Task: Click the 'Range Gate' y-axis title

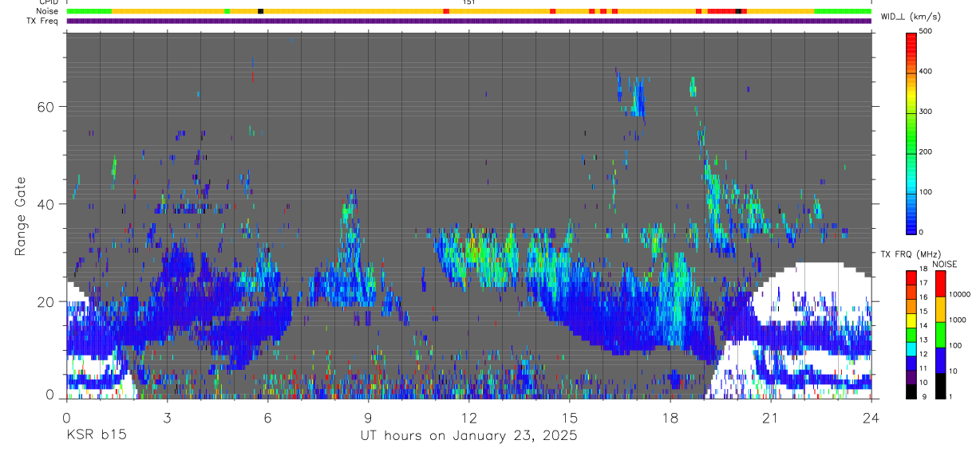Action: pyautogui.click(x=21, y=216)
